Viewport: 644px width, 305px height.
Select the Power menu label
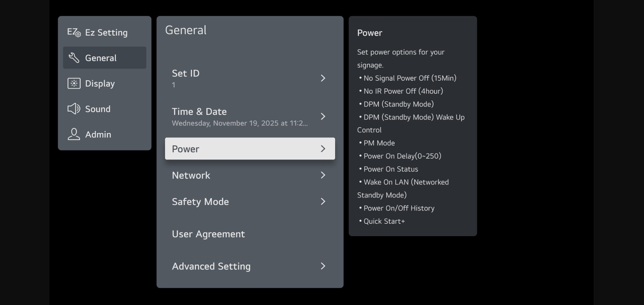(x=186, y=149)
